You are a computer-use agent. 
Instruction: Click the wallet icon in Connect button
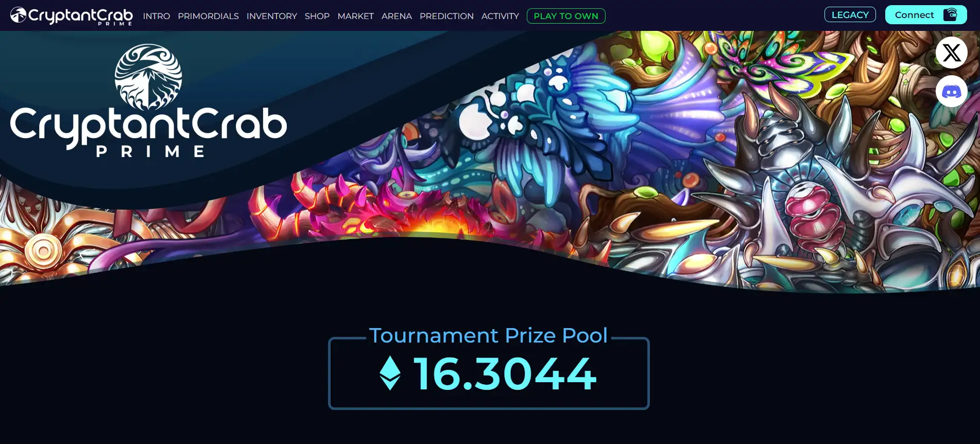click(x=950, y=14)
